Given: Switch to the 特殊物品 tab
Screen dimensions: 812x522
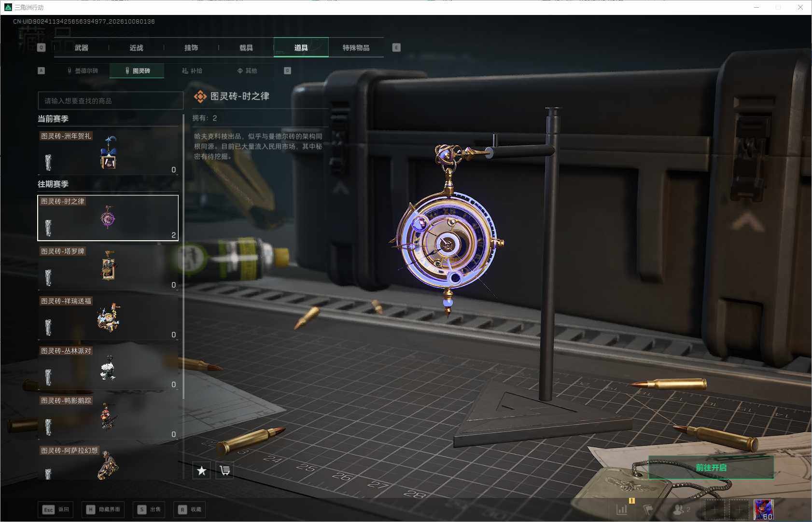Looking at the screenshot, I should pyautogui.click(x=356, y=48).
